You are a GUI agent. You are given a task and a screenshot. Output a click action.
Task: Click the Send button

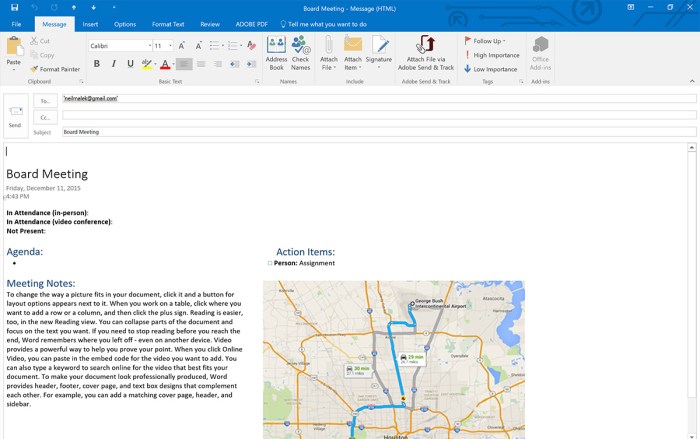(x=15, y=115)
